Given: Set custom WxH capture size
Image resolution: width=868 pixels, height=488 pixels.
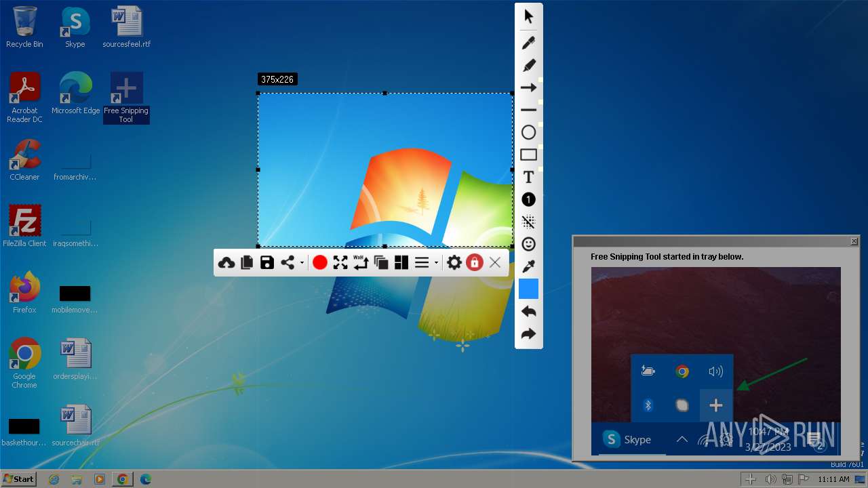Looking at the screenshot, I should [361, 262].
